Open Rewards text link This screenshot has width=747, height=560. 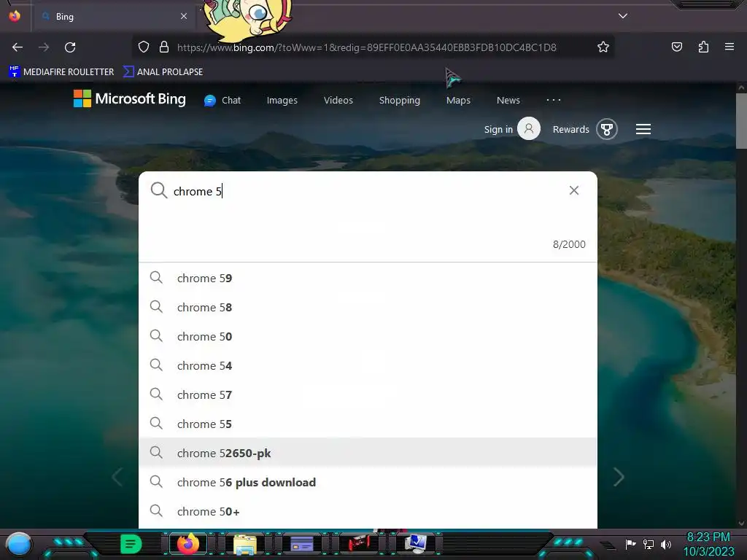pyautogui.click(x=570, y=130)
